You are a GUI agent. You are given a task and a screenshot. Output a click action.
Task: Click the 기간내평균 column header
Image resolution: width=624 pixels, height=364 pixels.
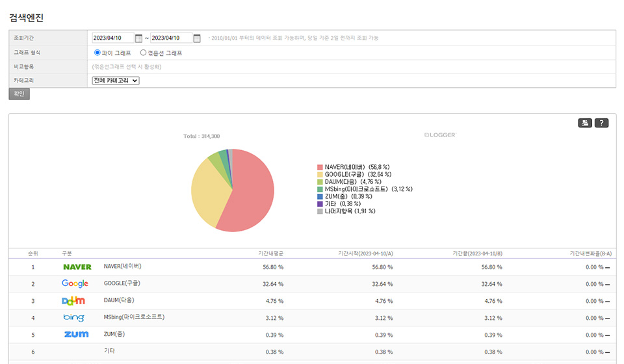270,253
